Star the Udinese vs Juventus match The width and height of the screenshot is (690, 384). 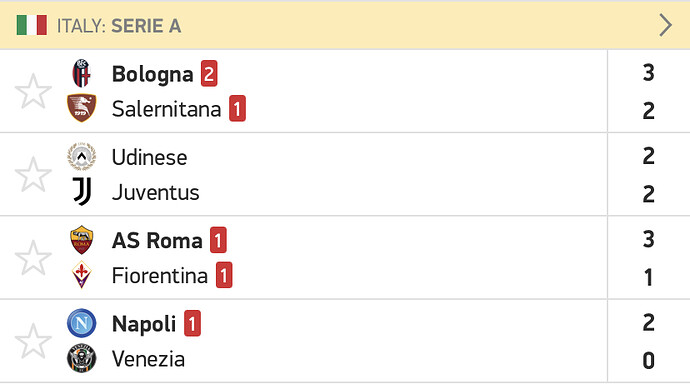[33, 174]
